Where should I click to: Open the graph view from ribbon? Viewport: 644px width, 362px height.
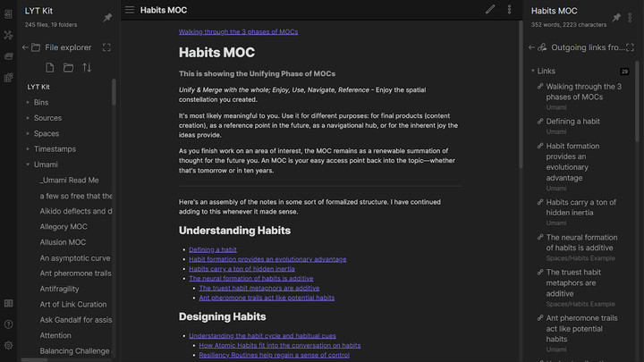pos(8,35)
